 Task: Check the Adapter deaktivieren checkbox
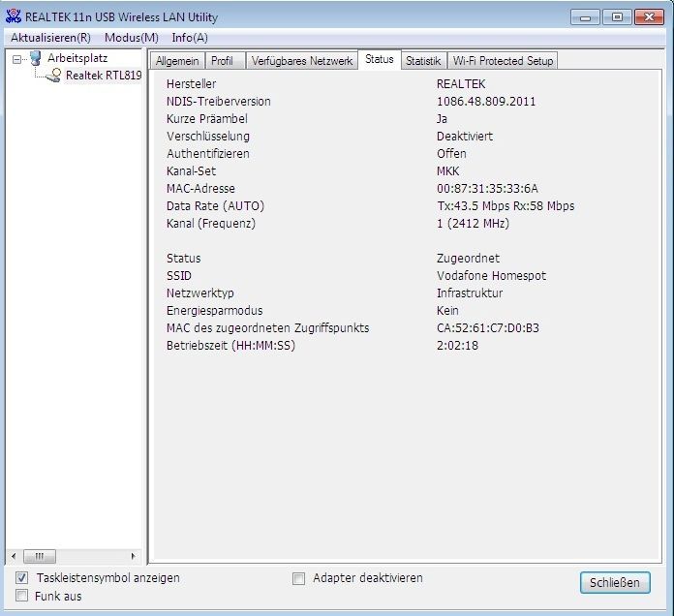click(298, 578)
